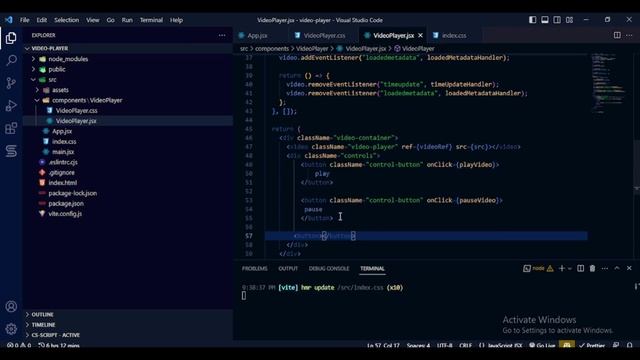Image resolution: width=640 pixels, height=360 pixels.
Task: Close the terminal panel
Action: pyautogui.click(x=629, y=268)
